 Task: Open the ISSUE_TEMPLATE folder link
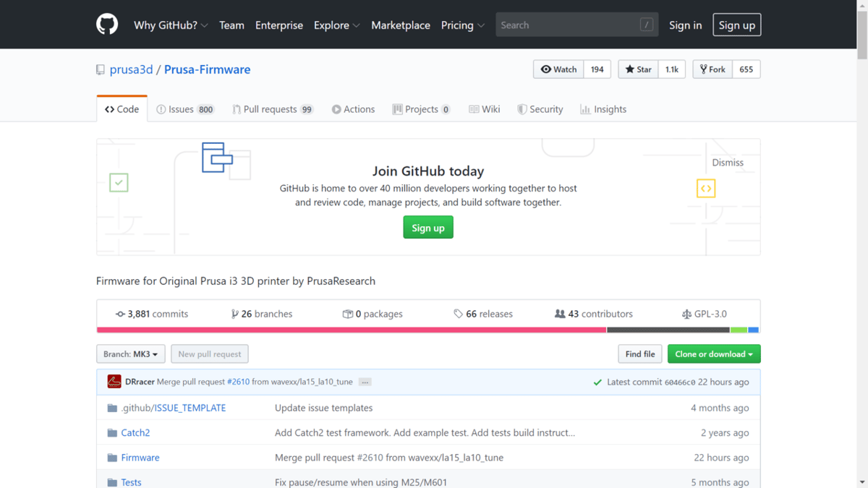(190, 408)
